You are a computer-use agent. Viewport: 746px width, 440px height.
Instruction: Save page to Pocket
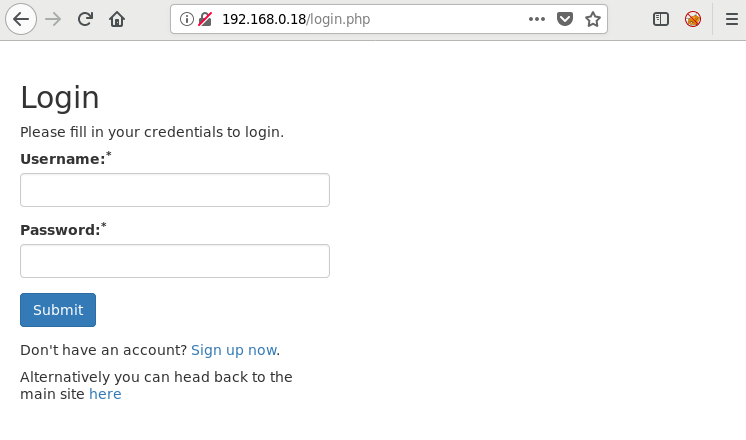(x=565, y=19)
